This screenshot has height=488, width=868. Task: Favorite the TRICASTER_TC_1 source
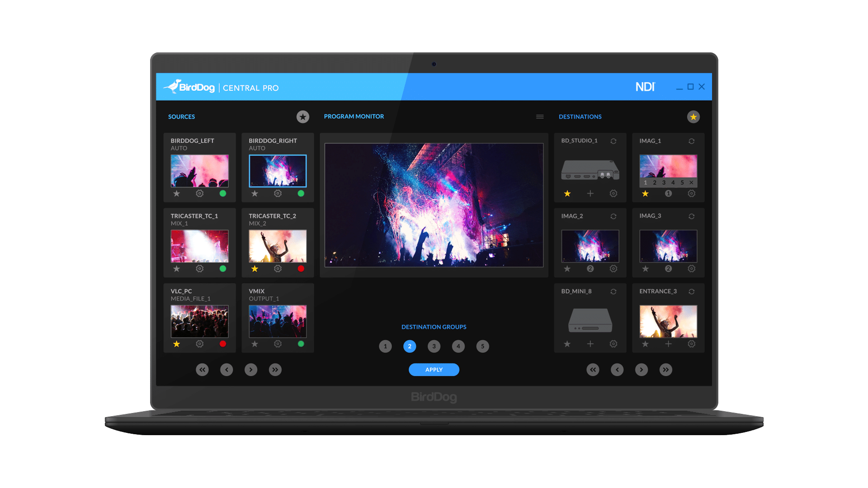click(177, 269)
